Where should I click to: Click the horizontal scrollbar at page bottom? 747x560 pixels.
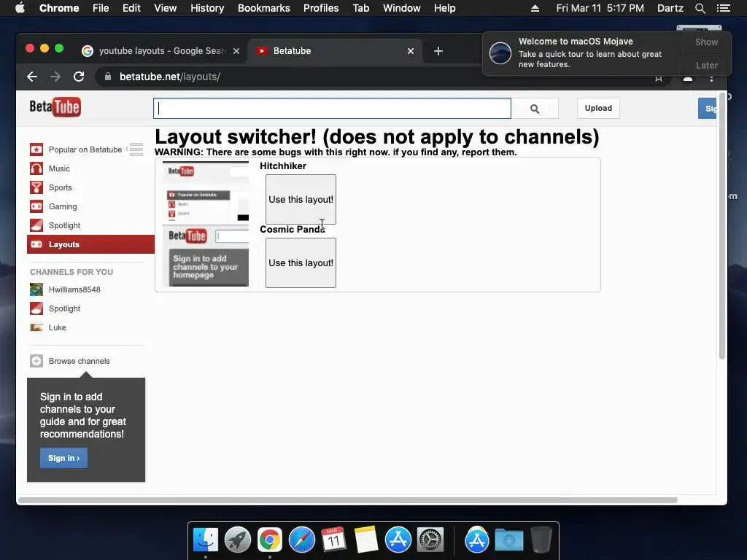coord(348,500)
